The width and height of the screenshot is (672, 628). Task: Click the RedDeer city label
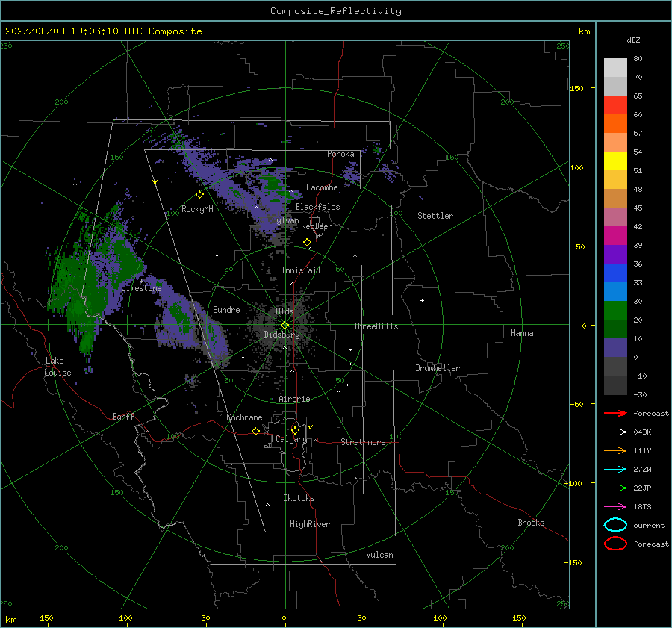point(317,226)
